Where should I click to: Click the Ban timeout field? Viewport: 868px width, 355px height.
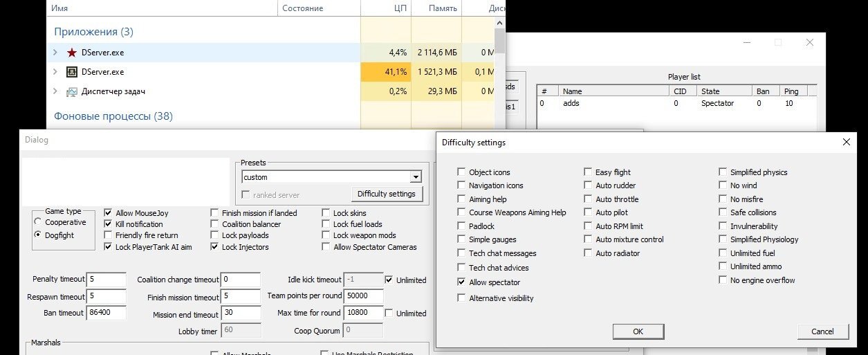pyautogui.click(x=107, y=313)
